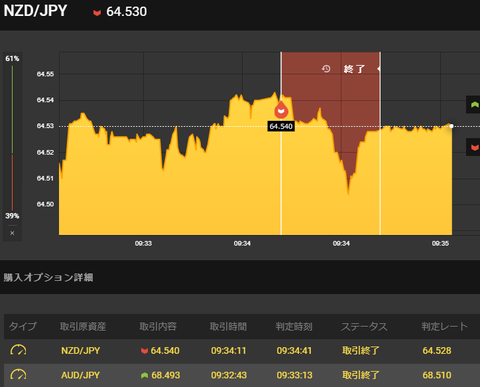Screen dimensions: 480x387
Task: Click the 取引原資産 column header
Action: [x=83, y=326]
